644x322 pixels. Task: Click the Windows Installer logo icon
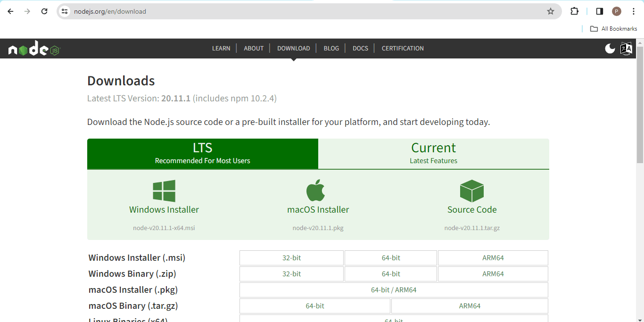point(164,191)
